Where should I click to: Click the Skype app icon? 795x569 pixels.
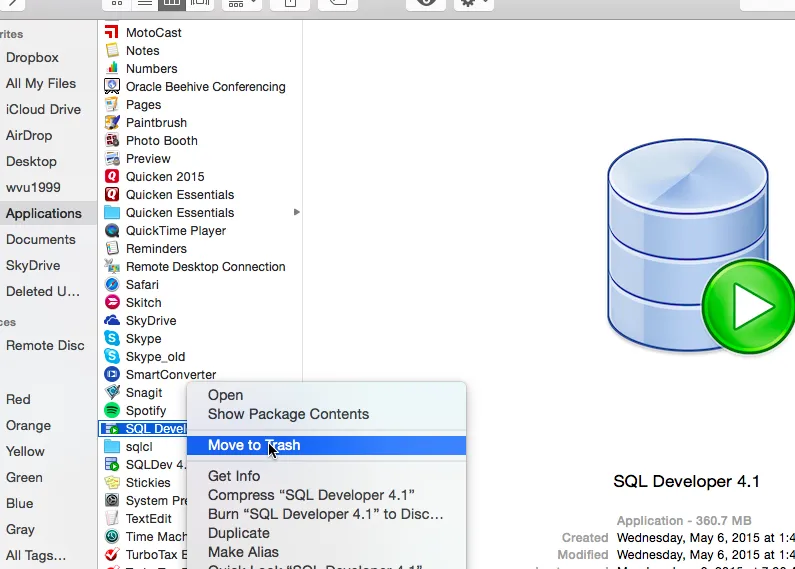[x=112, y=338]
